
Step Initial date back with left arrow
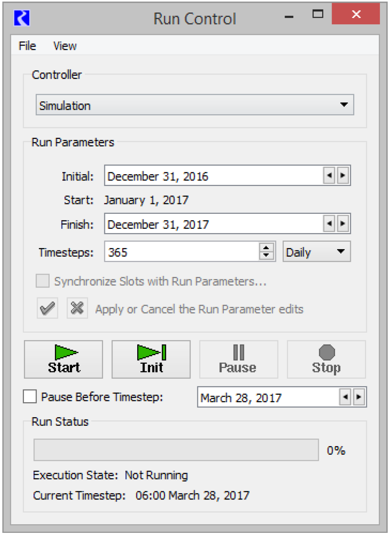329,175
